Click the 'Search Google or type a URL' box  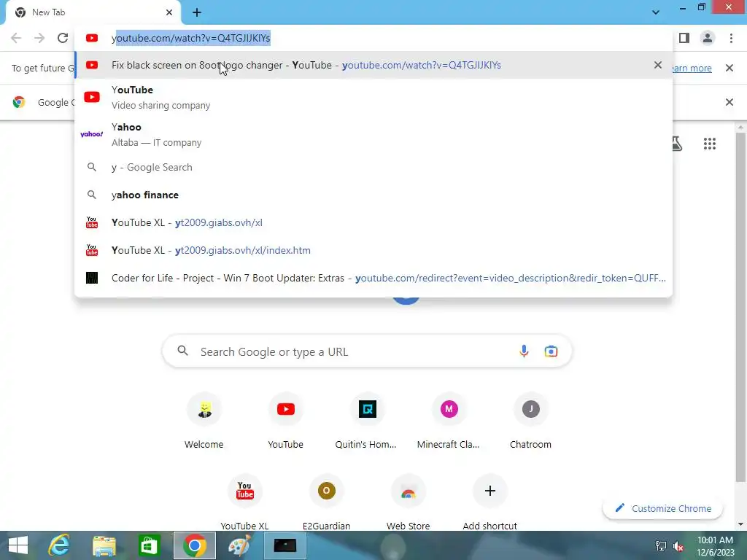[x=367, y=351]
